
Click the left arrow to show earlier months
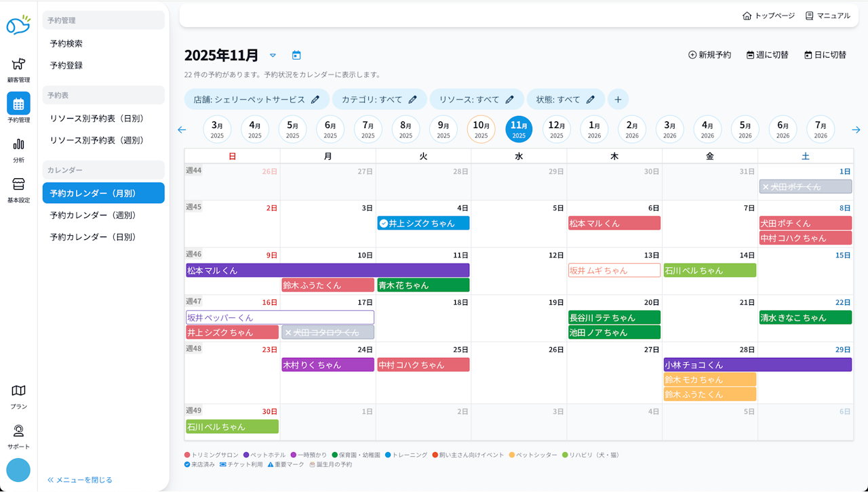point(182,129)
